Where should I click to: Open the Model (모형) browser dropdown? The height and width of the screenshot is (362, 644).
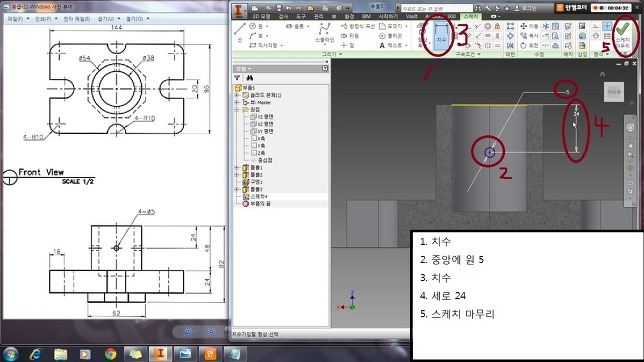click(243, 69)
